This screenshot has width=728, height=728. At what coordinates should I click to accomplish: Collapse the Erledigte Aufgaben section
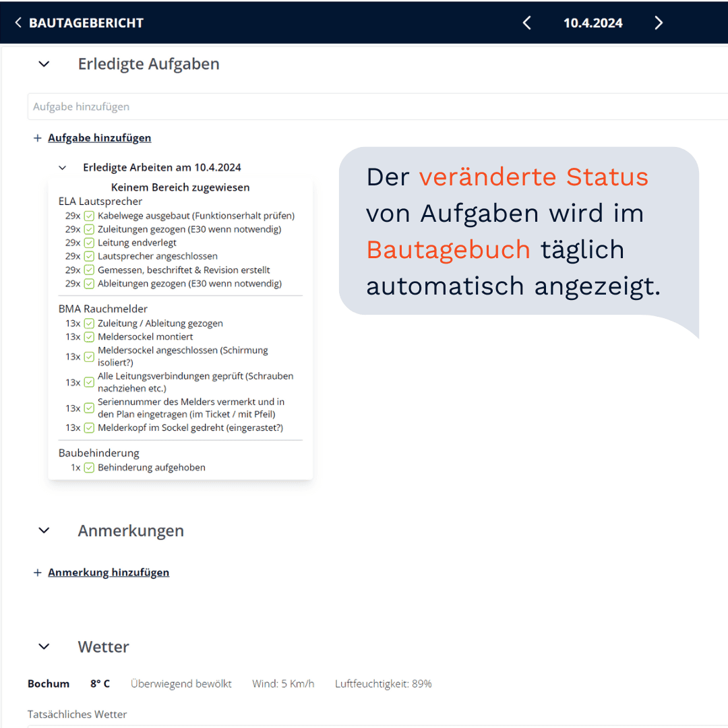44,64
